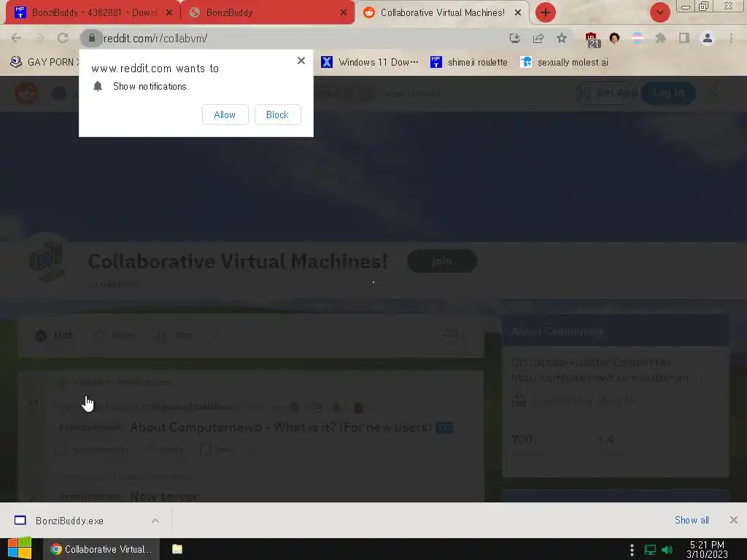Open File Explorer from taskbar
This screenshot has height=560, width=747.
[177, 549]
